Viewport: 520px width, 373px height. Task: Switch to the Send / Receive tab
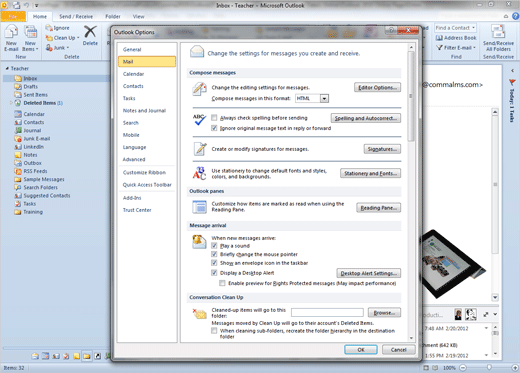(76, 16)
